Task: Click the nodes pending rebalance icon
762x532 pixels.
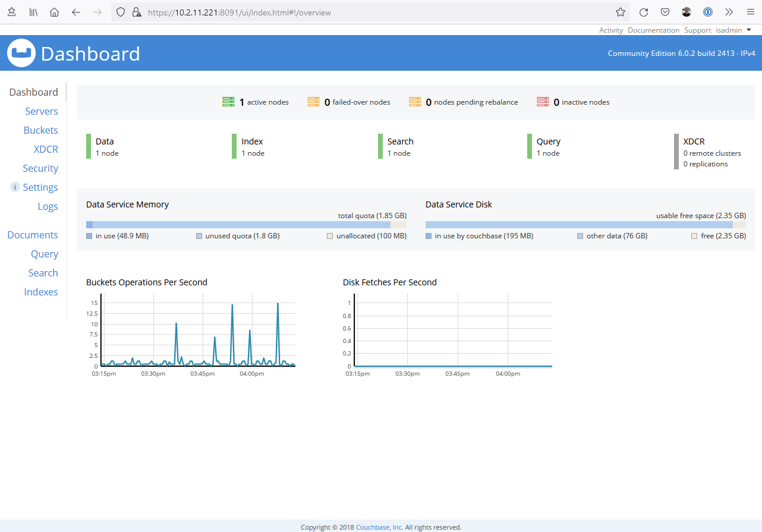Action: click(x=415, y=102)
